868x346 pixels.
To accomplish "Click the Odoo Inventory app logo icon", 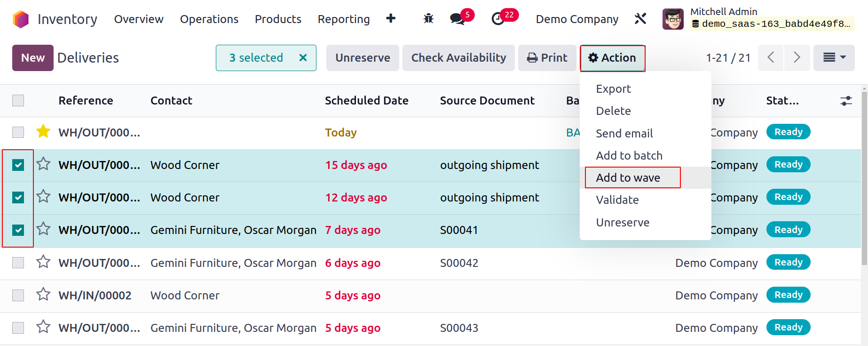I will pos(21,19).
